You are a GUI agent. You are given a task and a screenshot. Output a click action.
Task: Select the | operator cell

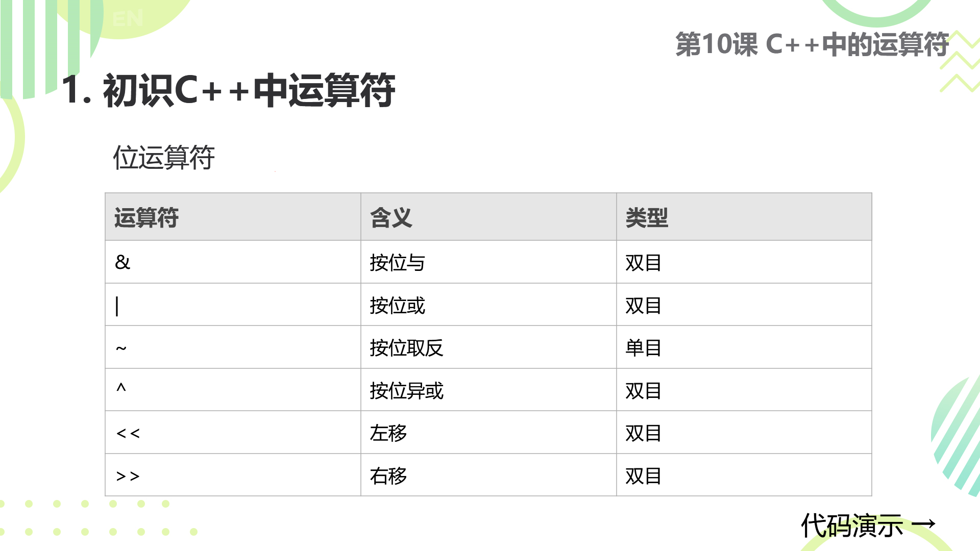click(x=233, y=305)
